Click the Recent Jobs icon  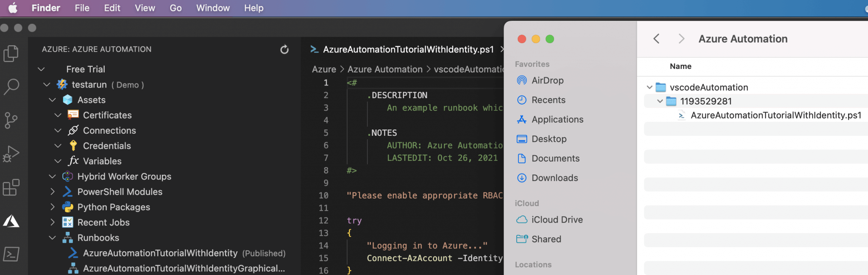68,222
